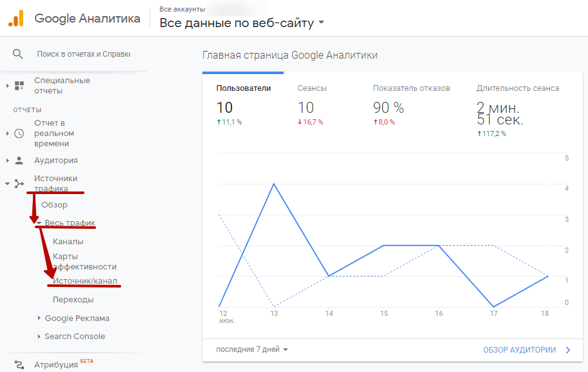Open the Google Реклама reports

pyautogui.click(x=77, y=318)
